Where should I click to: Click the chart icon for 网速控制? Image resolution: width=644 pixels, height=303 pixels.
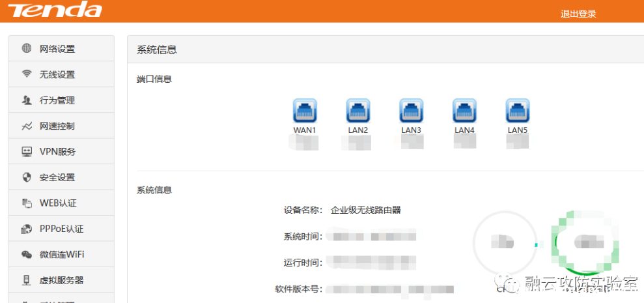click(27, 126)
